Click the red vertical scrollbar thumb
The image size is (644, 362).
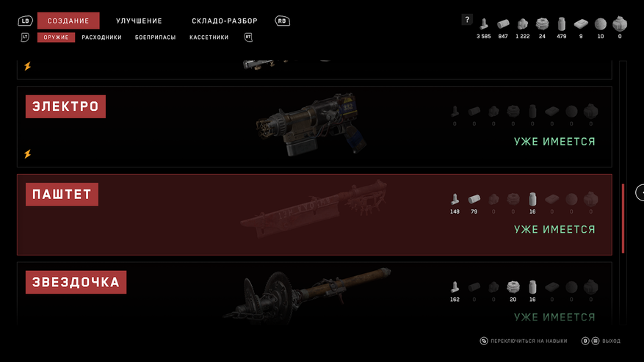(623, 218)
